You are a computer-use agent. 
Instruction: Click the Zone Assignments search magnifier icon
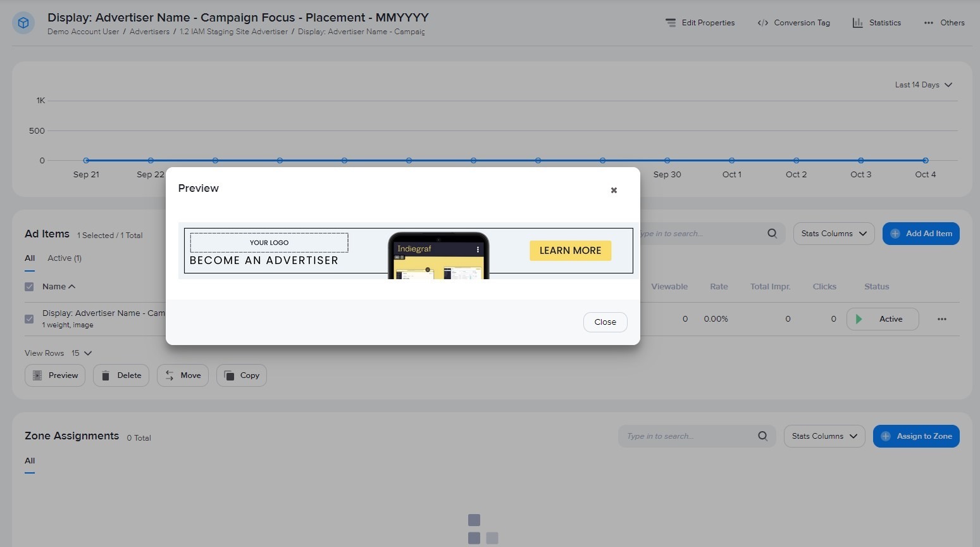click(x=762, y=436)
